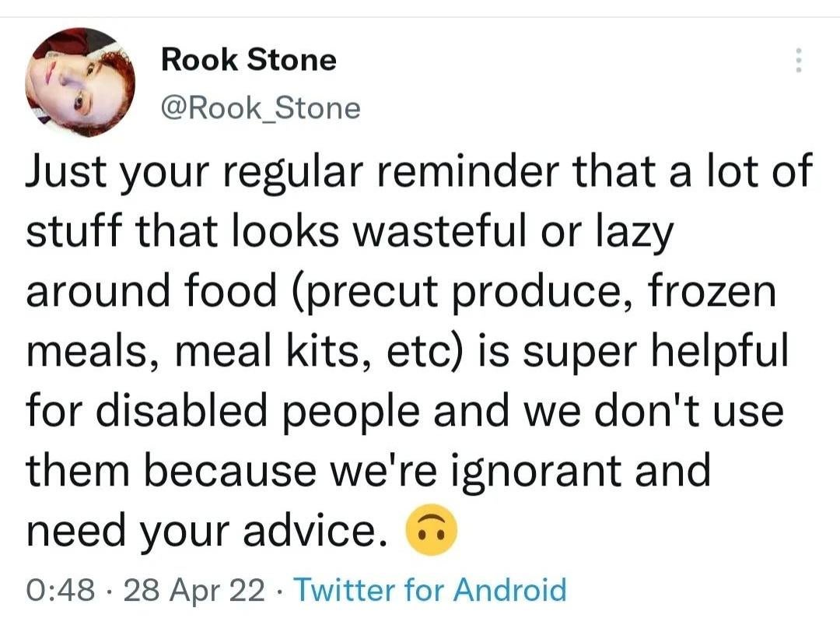Click the Rook Stone display name
840x625 pixels.
tap(249, 59)
